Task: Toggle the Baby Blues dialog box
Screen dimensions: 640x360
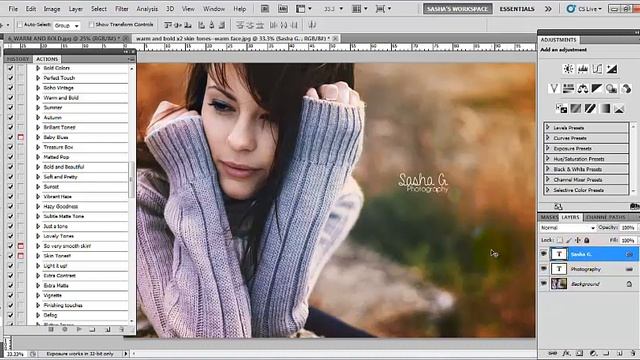Action: point(21,138)
